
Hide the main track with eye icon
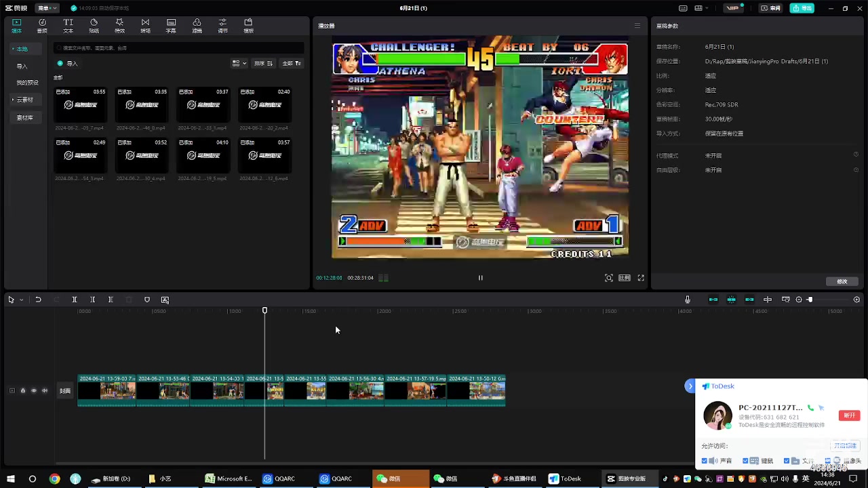[33, 390]
